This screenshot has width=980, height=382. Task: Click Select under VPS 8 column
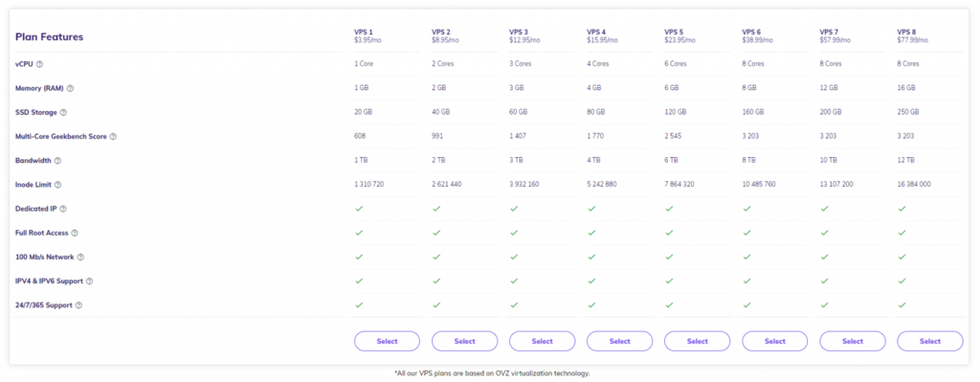(x=929, y=342)
